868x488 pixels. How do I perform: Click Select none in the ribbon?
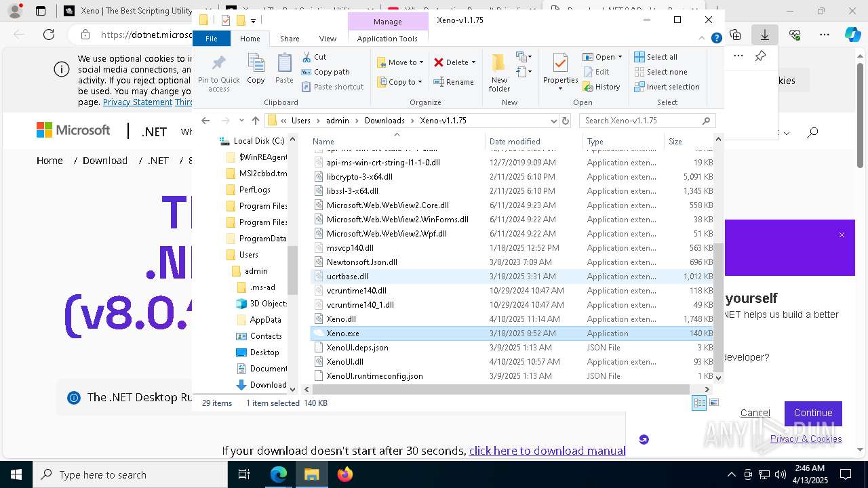pyautogui.click(x=660, y=72)
